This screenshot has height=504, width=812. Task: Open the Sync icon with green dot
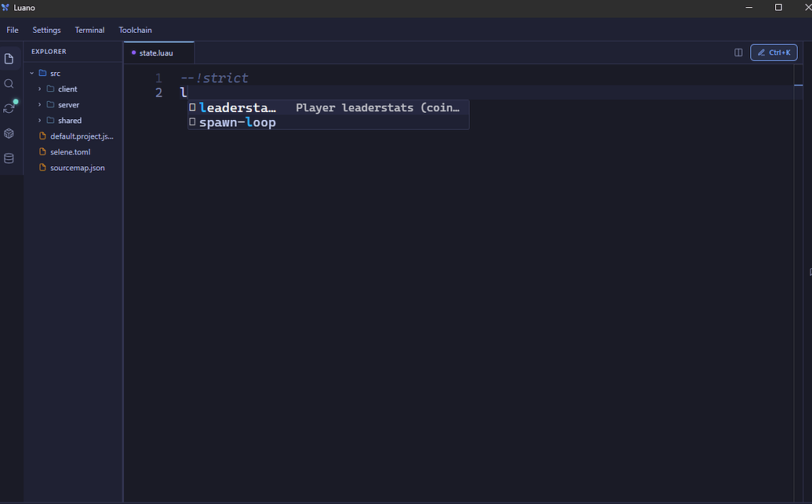[x=9, y=108]
